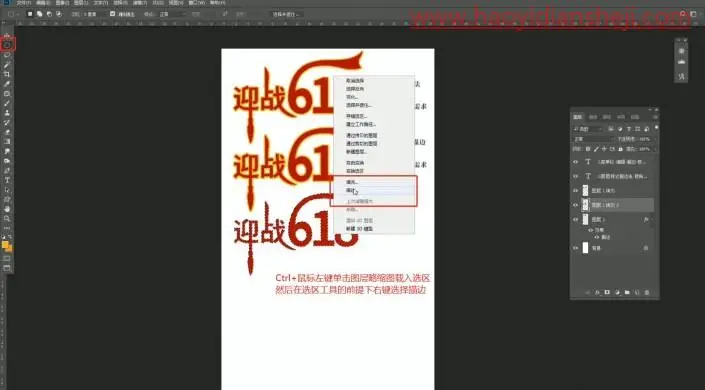705x390 pixels.
Task: Click the Link Layers icon
Action: pos(588,292)
